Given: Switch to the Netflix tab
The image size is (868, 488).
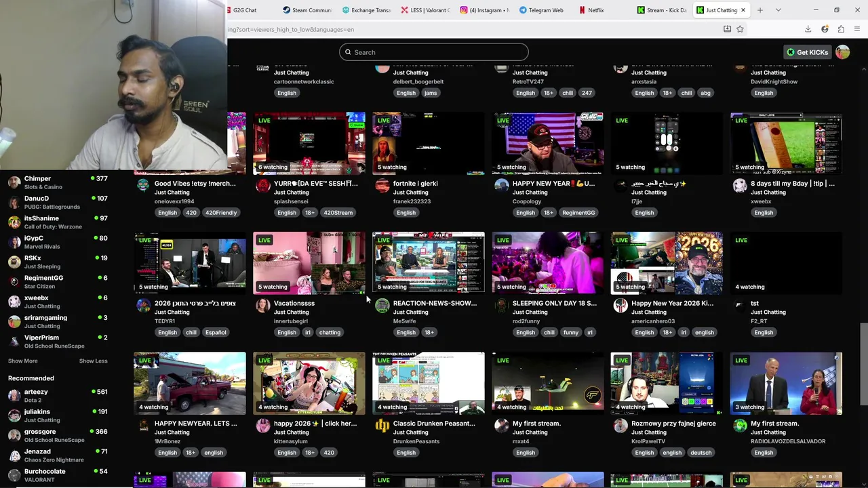Looking at the screenshot, I should pyautogui.click(x=595, y=10).
